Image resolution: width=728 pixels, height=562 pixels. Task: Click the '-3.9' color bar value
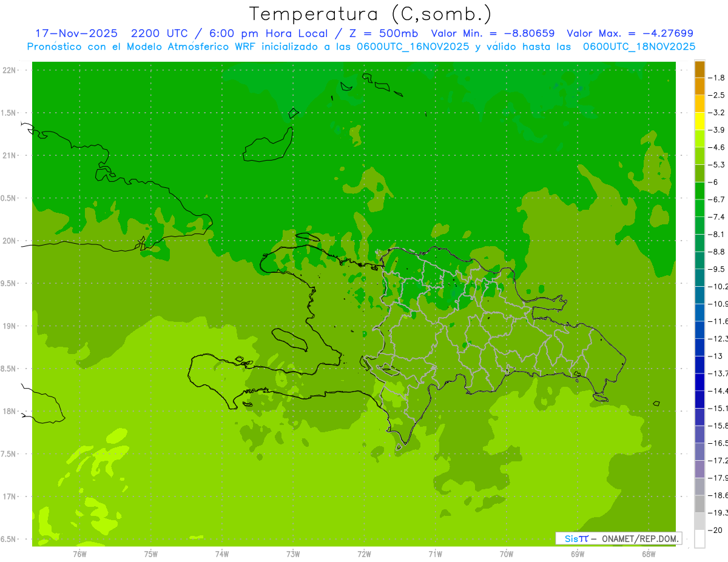point(716,130)
